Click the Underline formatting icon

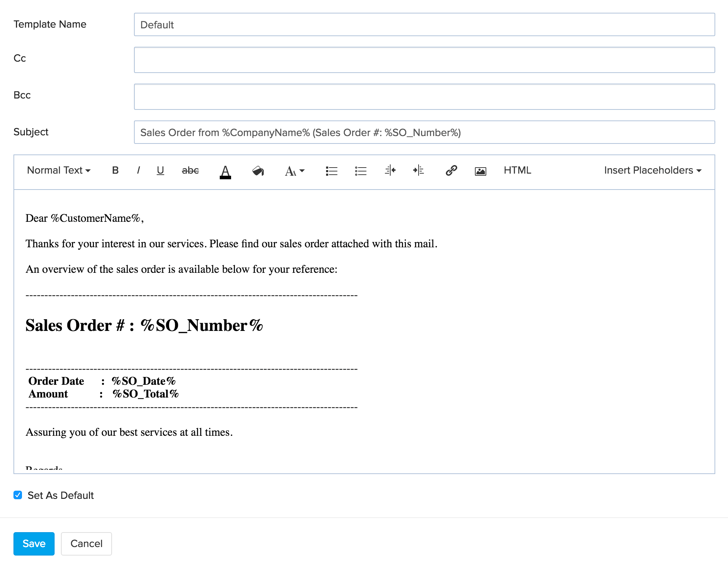pos(160,171)
